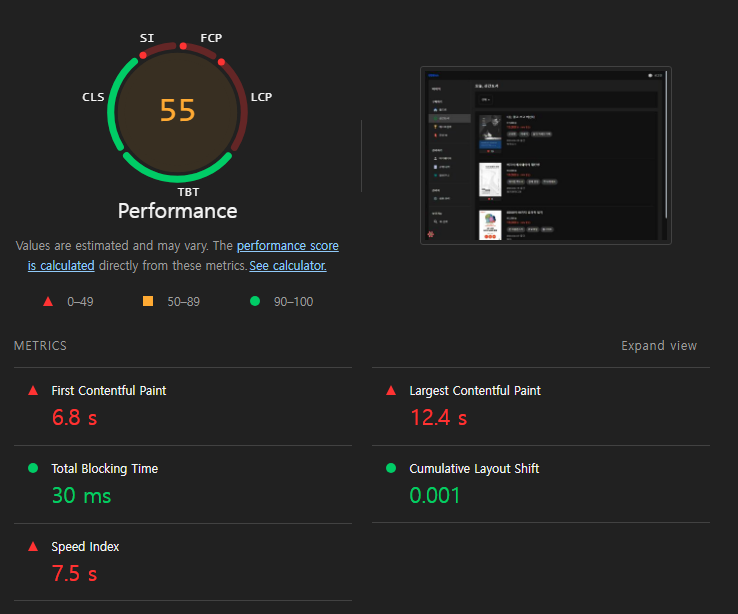Click the Total Blocking Time metric title
Screen dimensions: 738x614
pyautogui.click(x=104, y=469)
